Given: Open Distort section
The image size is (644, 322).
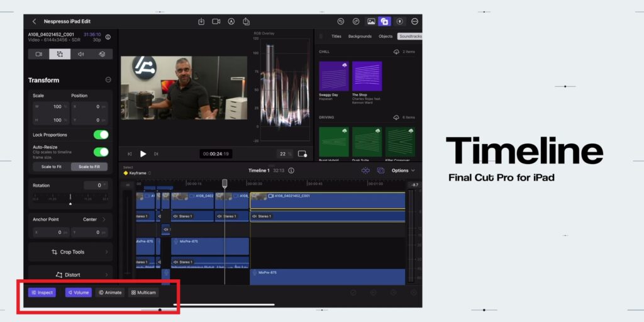Looking at the screenshot, I should (x=70, y=275).
